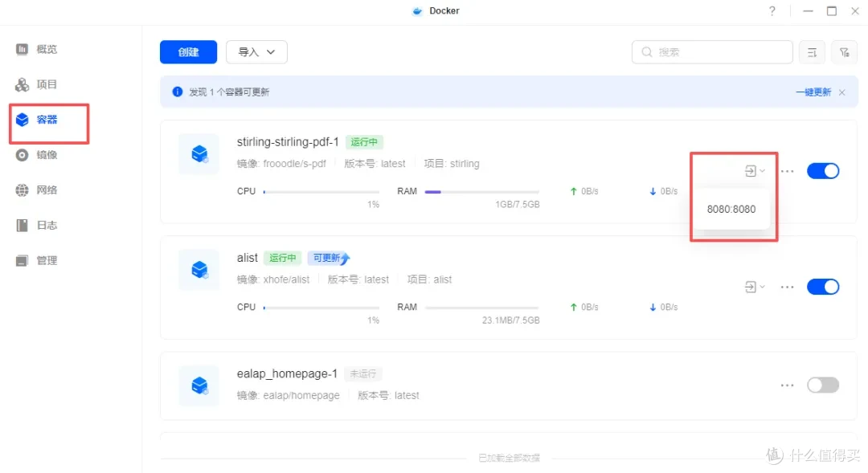This screenshot has height=473, width=868.
Task: Click the 1GB/7.5GB memory value
Action: [517, 205]
